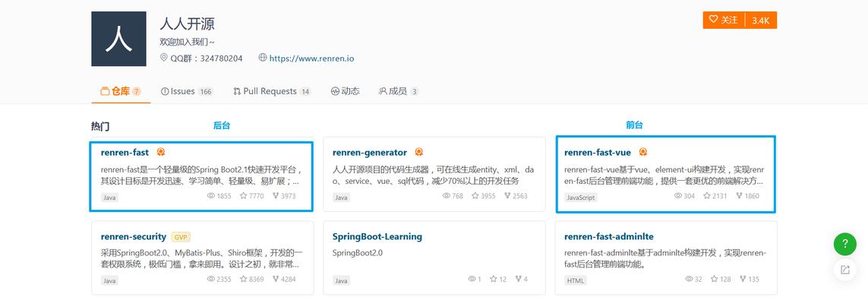The image size is (868, 304).
Task: Open the 动态 activity tab
Action: [x=346, y=91]
